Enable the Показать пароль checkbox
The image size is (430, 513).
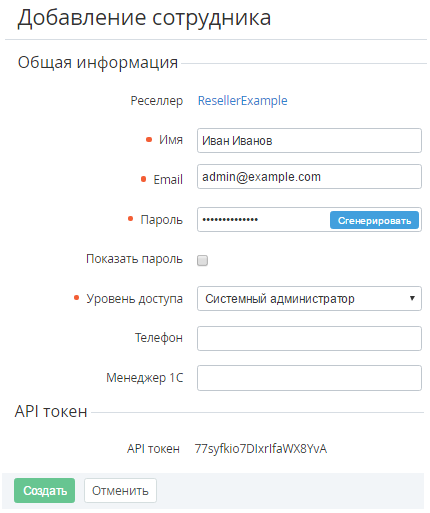point(202,260)
